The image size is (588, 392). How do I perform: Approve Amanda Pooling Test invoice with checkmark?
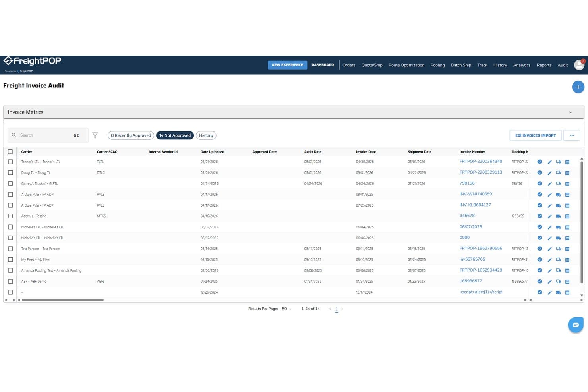[x=540, y=270]
